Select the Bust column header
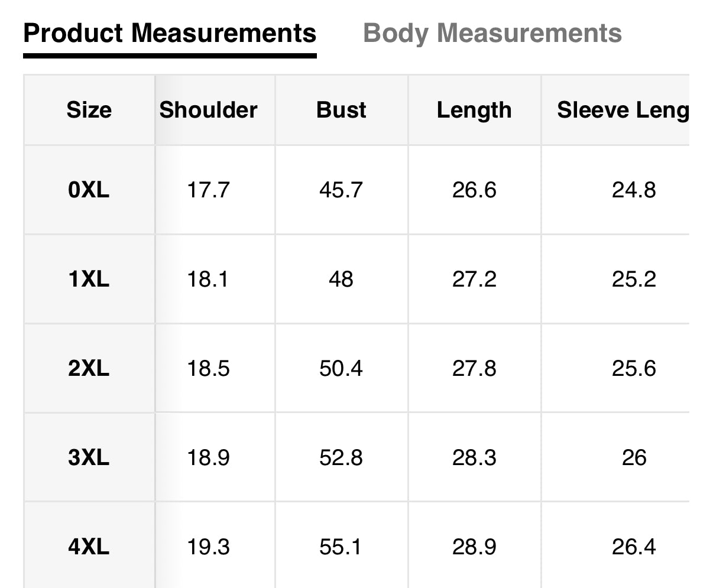 [341, 110]
